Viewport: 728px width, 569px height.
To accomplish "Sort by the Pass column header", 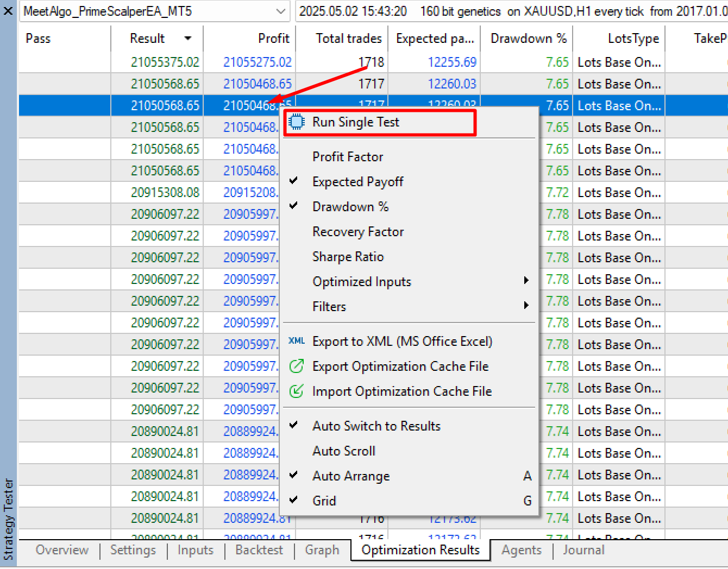I will click(x=65, y=39).
